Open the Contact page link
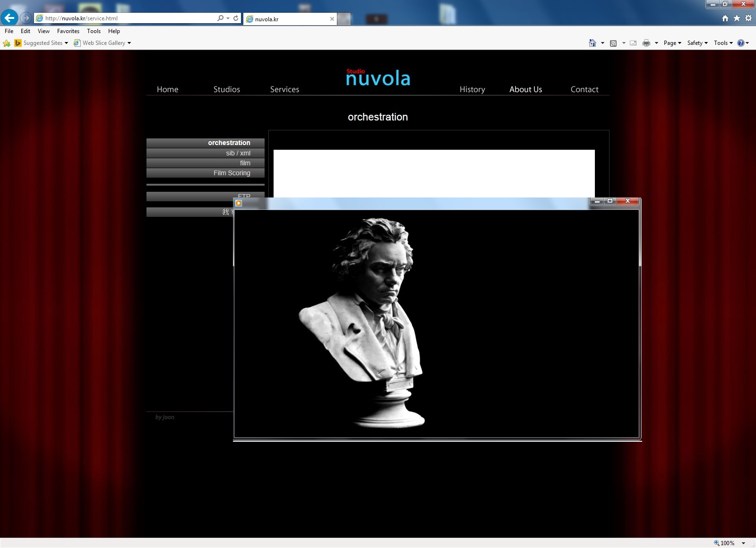 (x=584, y=89)
